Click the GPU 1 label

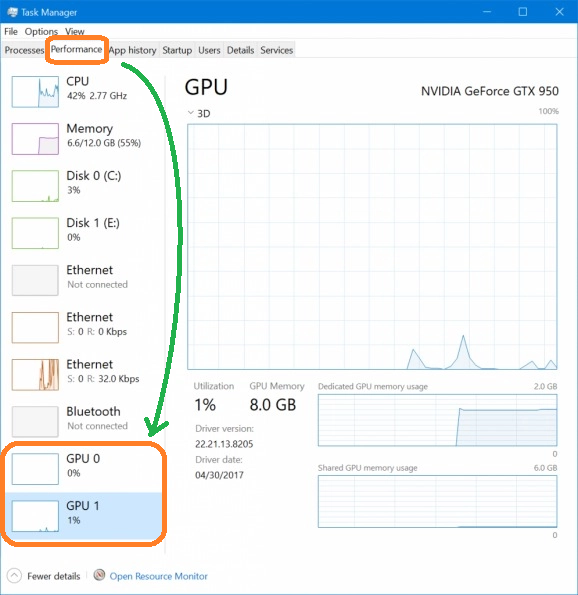coord(83,505)
